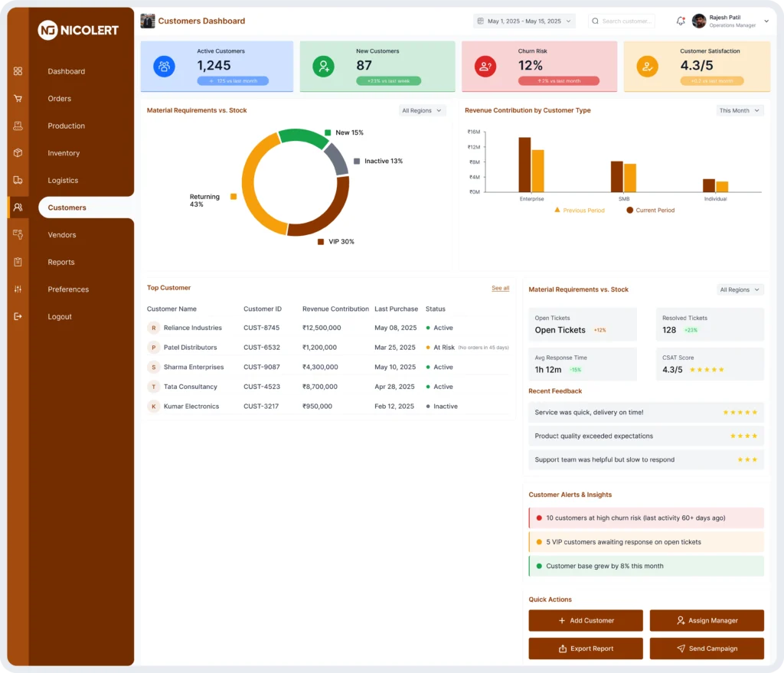This screenshot has height=673, width=784.
Task: Open the date range picker dropdown
Action: [524, 21]
